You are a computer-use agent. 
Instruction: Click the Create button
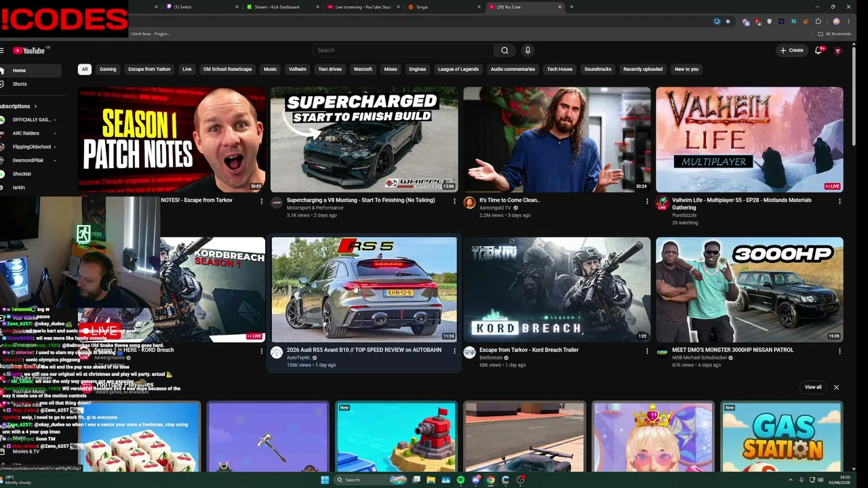click(791, 50)
